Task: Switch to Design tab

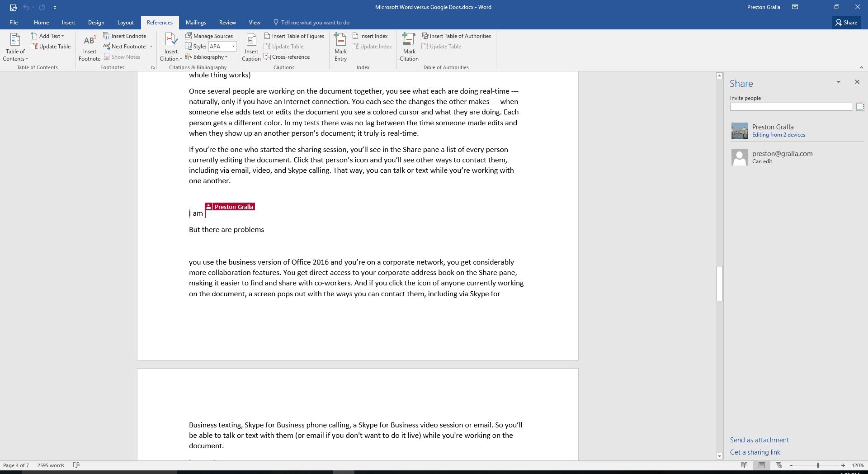Action: (96, 22)
